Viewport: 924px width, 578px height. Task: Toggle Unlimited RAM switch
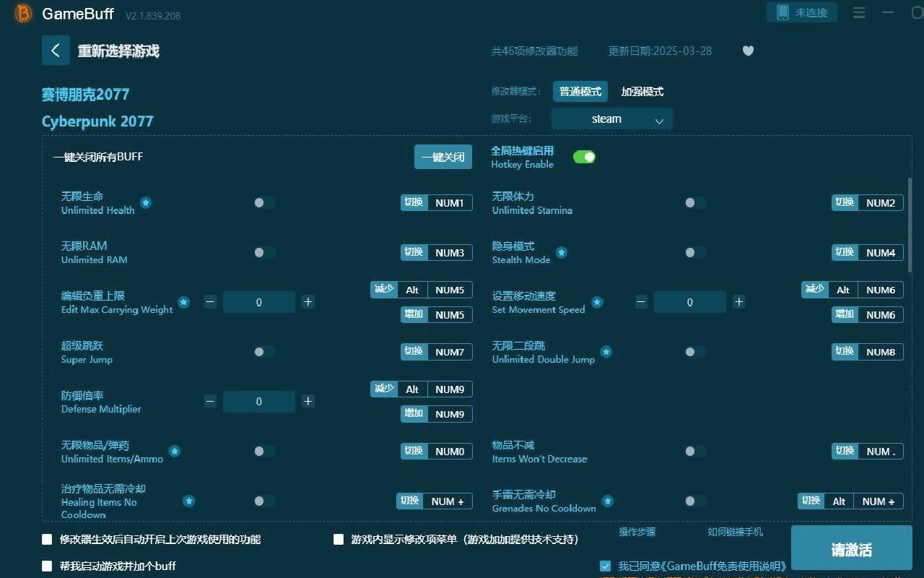click(264, 252)
